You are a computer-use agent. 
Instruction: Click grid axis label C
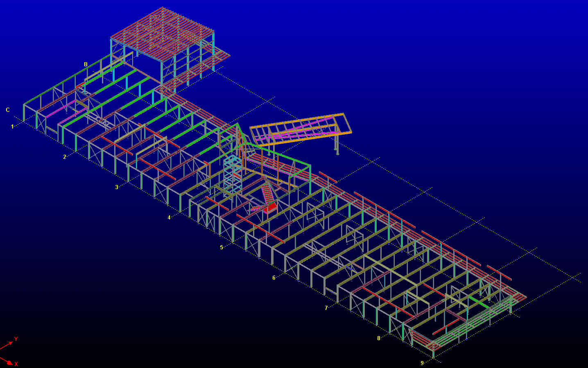click(8, 110)
